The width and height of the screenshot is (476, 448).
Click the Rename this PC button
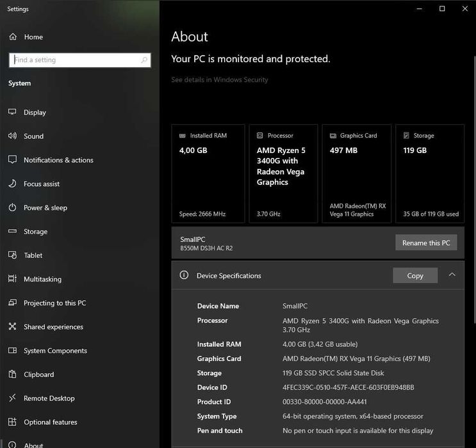(426, 243)
